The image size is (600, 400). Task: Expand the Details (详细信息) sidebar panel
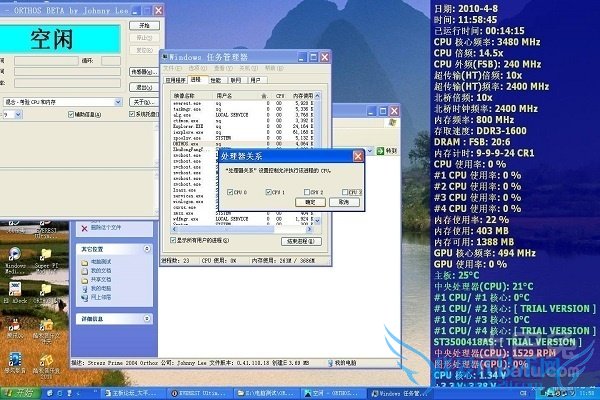pyautogui.click(x=147, y=317)
